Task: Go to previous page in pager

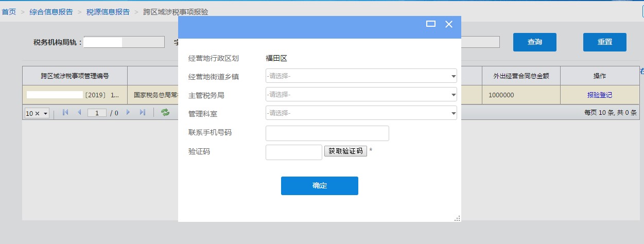Action: (79, 112)
